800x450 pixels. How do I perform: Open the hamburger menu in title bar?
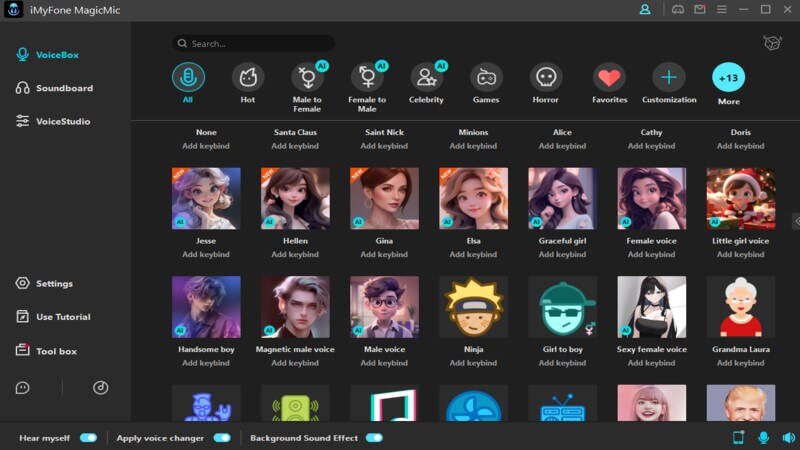pos(721,9)
